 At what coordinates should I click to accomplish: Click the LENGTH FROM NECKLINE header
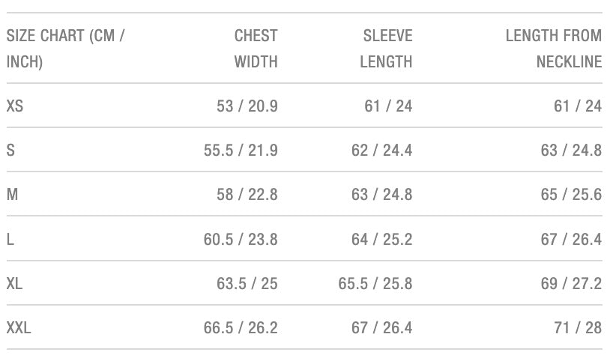point(554,49)
